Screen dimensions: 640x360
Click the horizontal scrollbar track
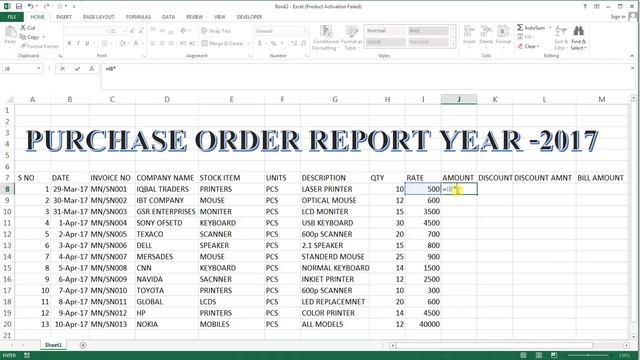pos(510,345)
